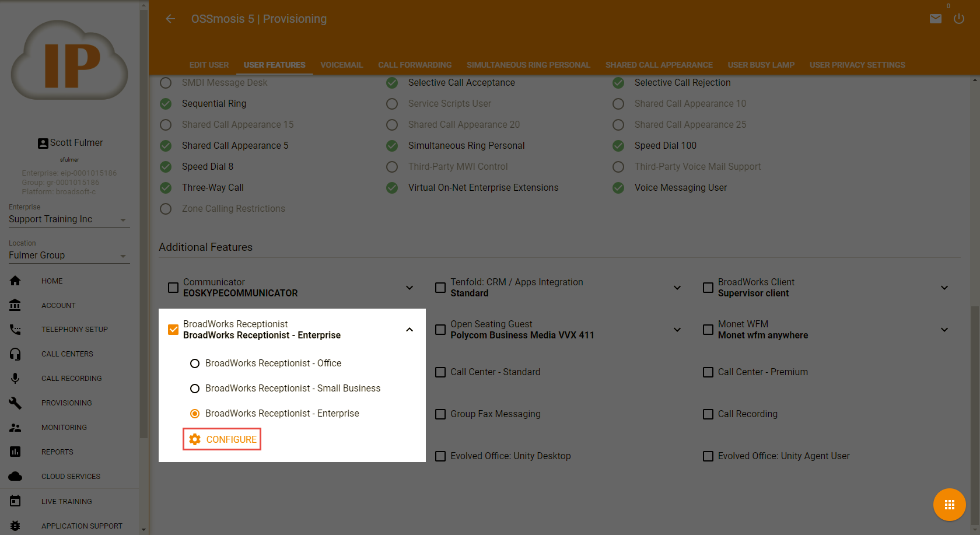The image size is (980, 535).
Task: Open the Enterprise dropdown Support Training Inc
Action: [69, 219]
